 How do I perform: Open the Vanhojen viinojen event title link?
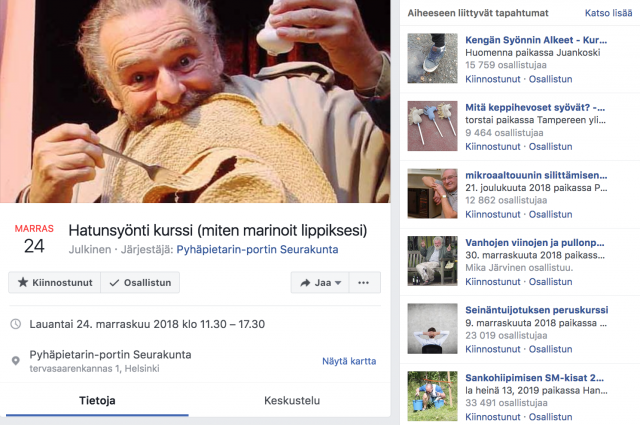[x=534, y=242]
